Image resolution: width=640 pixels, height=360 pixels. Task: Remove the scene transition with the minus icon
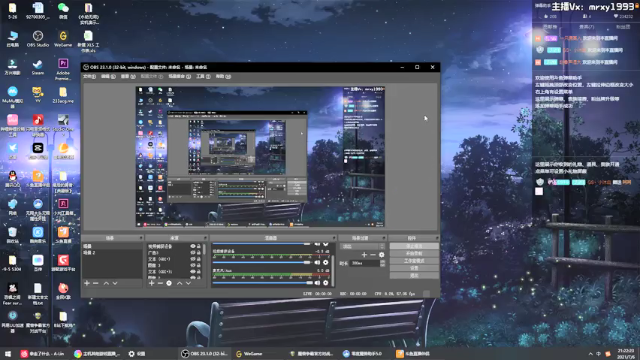coord(373,255)
